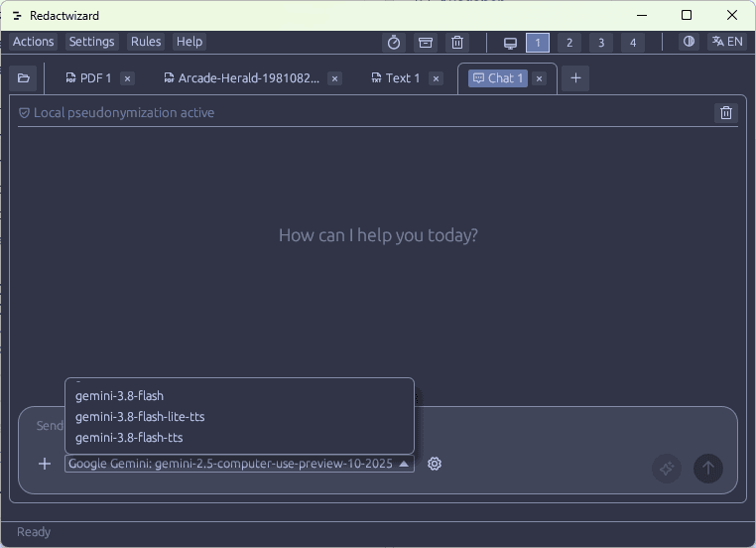Image resolution: width=756 pixels, height=548 pixels.
Task: Close the Arcade-Herald tab
Action: pyautogui.click(x=334, y=78)
